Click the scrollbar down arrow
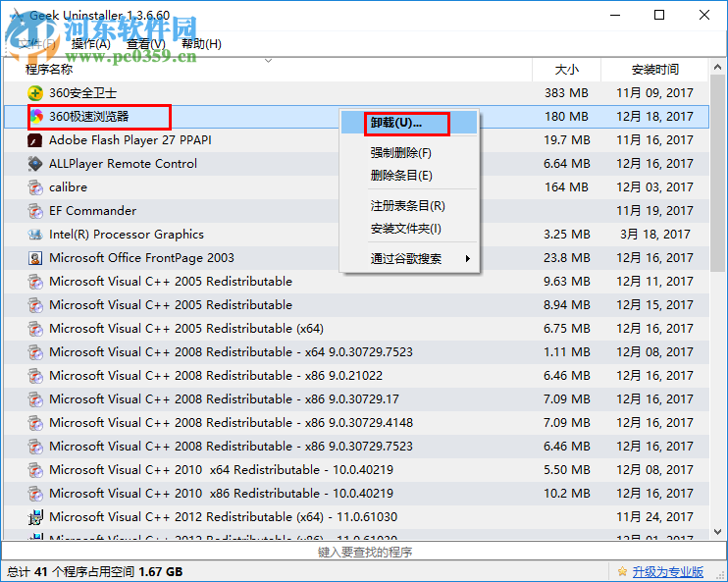Screen dimensions: 728x582 (718, 532)
